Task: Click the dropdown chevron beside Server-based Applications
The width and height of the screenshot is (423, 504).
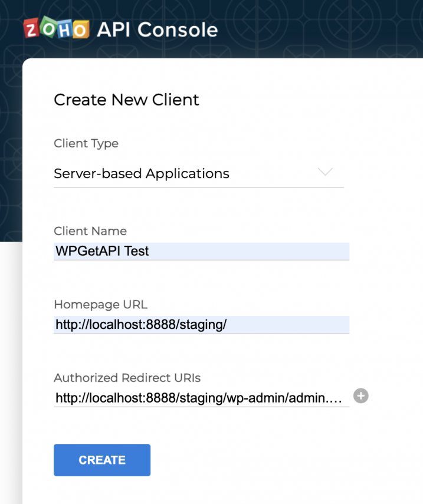Action: tap(325, 172)
